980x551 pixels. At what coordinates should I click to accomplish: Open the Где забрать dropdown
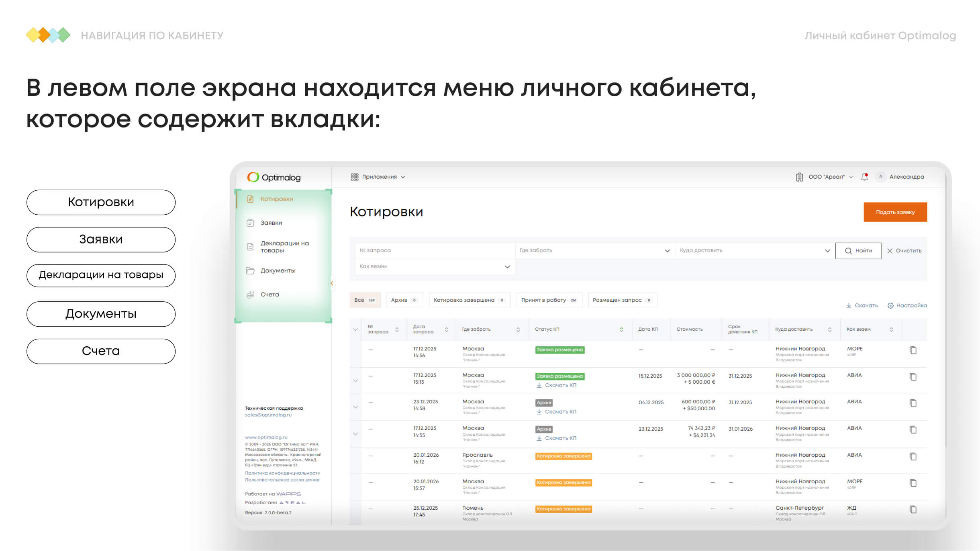pyautogui.click(x=594, y=250)
